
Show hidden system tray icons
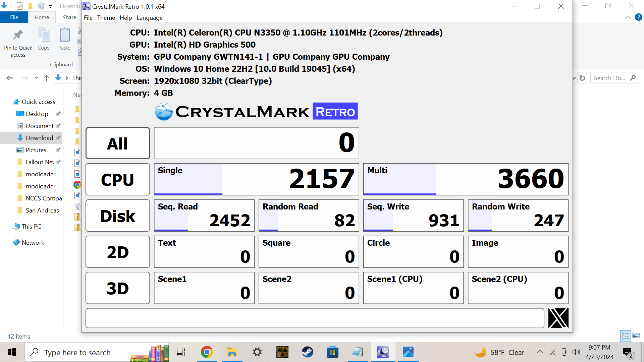point(540,352)
